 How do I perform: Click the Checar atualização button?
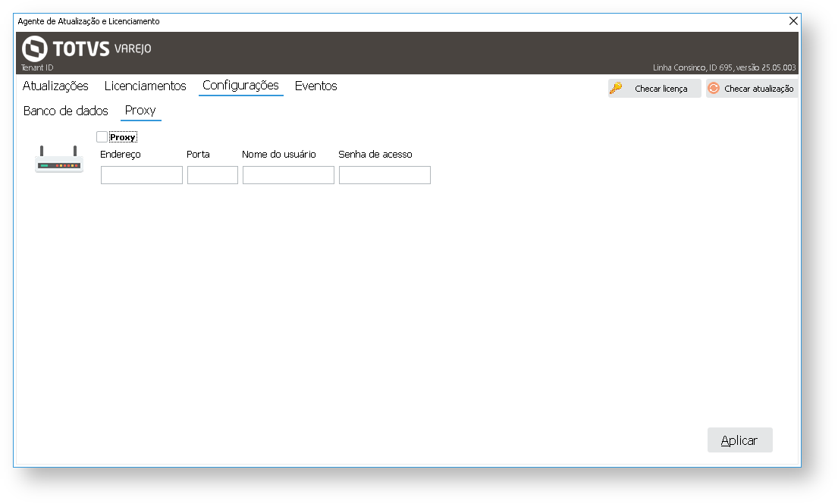(x=752, y=89)
